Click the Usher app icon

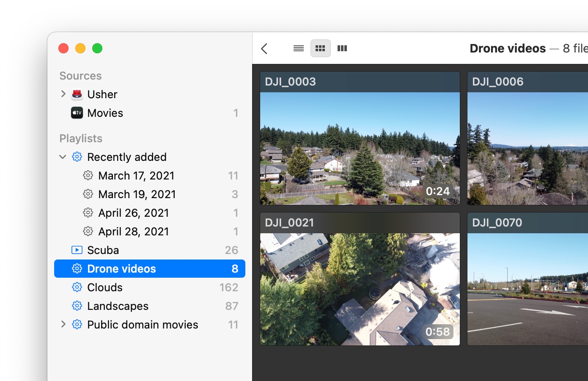pos(77,94)
